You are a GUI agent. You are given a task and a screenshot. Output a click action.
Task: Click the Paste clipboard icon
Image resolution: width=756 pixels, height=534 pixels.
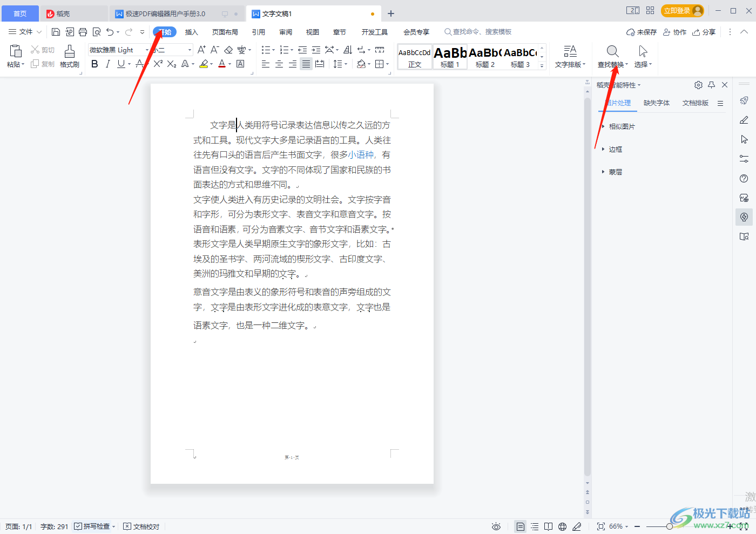point(16,51)
